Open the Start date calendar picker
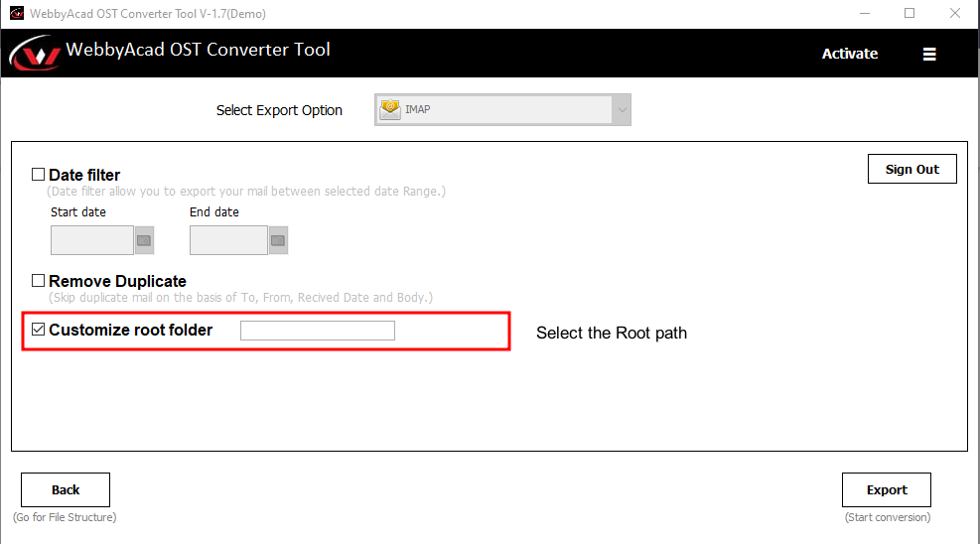The height and width of the screenshot is (544, 980). coord(144,240)
